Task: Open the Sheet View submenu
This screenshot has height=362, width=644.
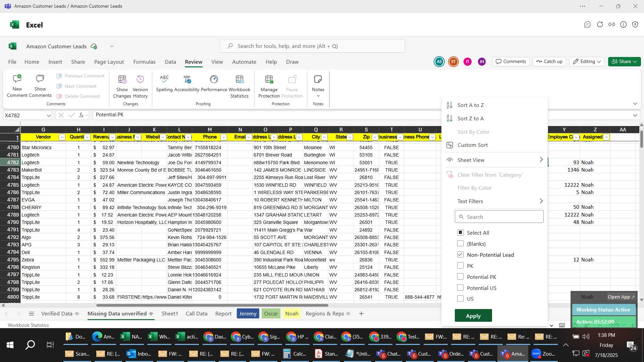Action: [x=494, y=160]
